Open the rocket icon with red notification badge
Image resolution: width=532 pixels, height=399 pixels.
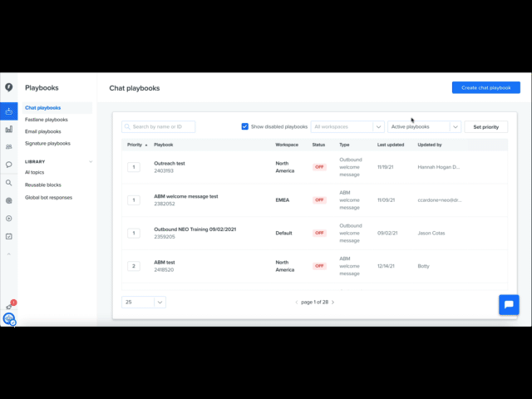point(9,307)
